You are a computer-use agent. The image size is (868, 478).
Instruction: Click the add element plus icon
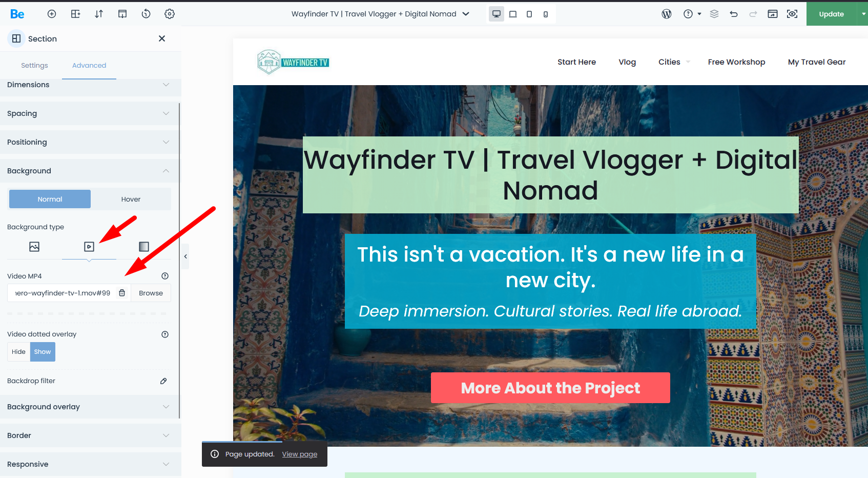52,14
